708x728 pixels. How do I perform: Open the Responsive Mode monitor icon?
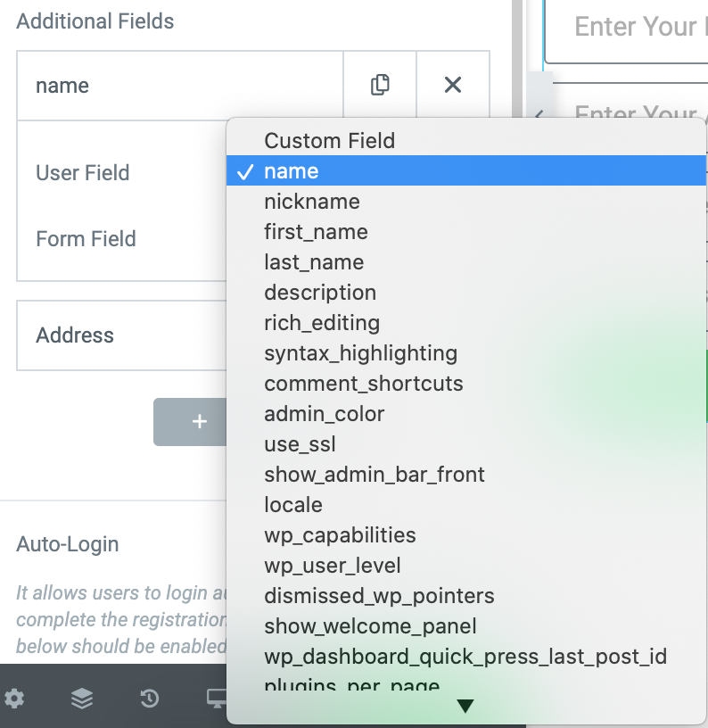(216, 699)
